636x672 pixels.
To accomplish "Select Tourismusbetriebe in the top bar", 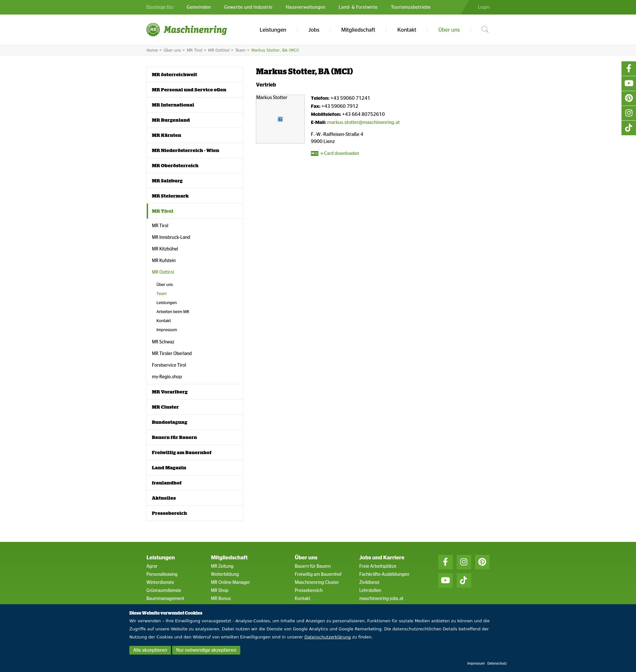I will click(x=411, y=7).
